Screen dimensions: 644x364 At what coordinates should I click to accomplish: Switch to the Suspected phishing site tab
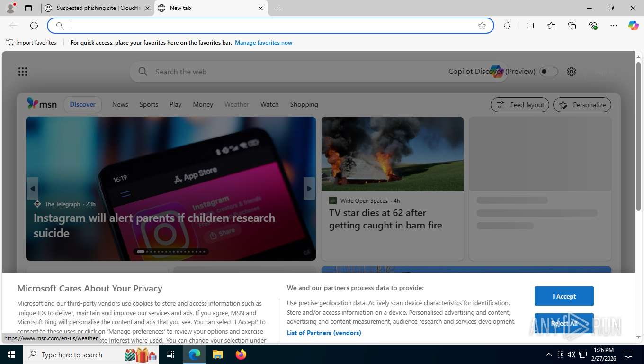click(x=98, y=8)
